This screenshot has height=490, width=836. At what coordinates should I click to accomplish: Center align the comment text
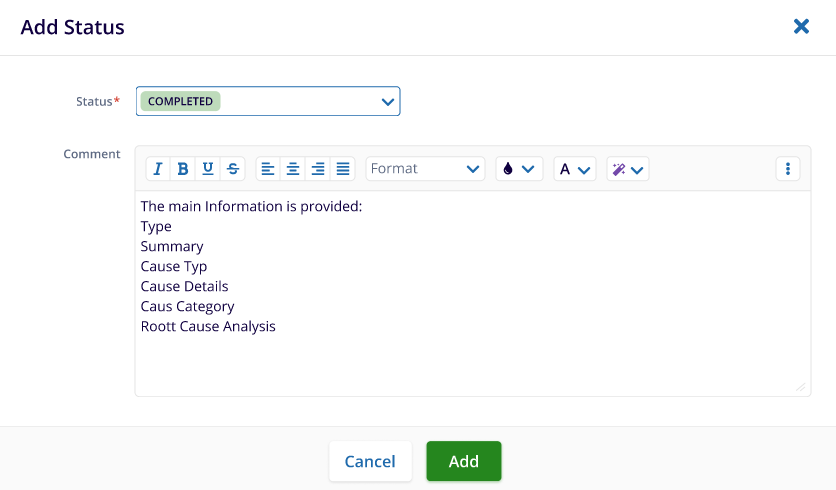point(293,169)
